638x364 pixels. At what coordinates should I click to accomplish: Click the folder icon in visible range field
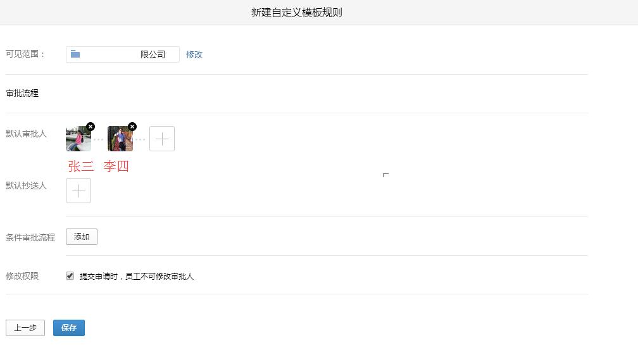click(x=75, y=54)
